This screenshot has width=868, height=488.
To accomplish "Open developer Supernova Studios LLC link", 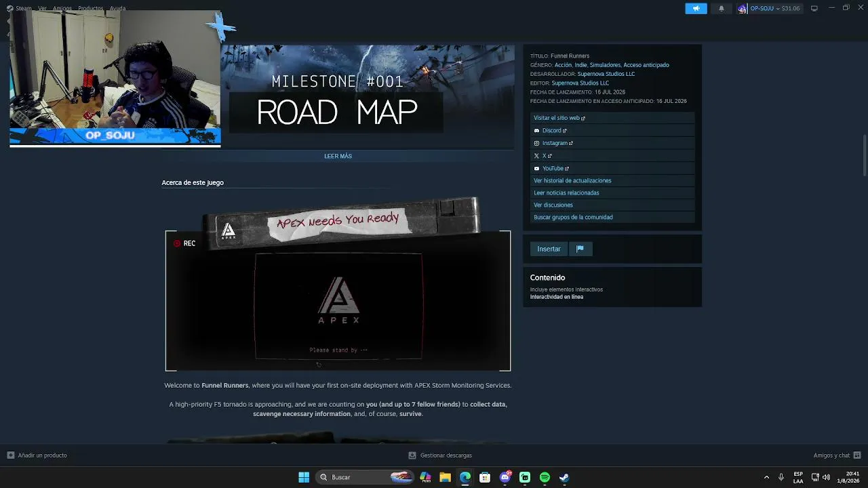I will [x=606, y=74].
